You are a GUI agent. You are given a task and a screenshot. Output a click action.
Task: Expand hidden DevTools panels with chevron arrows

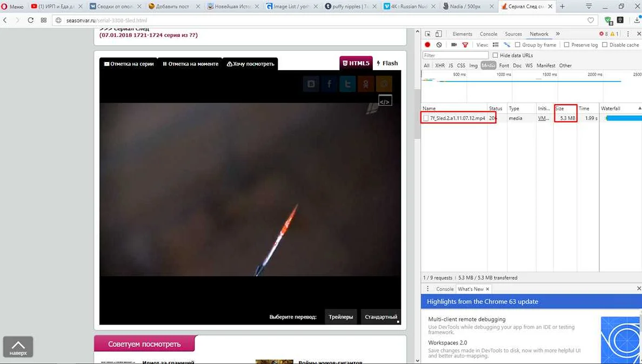tap(557, 33)
